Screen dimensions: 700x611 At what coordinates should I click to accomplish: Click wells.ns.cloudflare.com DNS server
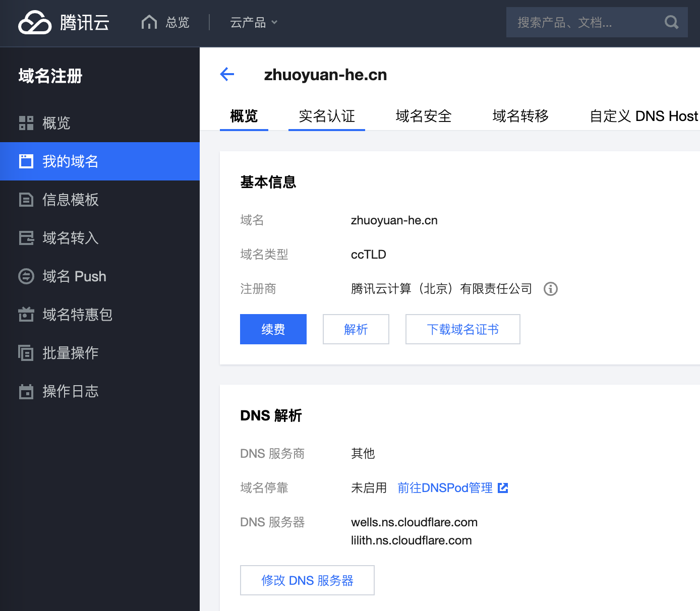pos(414,522)
